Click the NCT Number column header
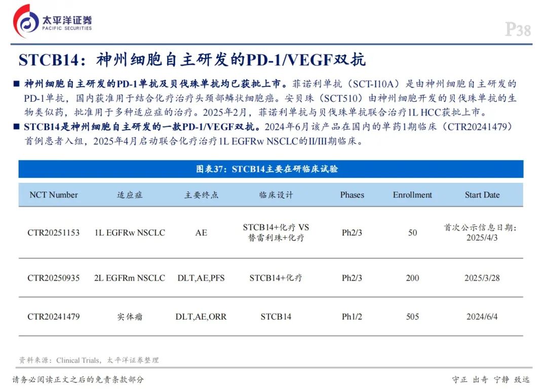Viewport: 547px width, 392px height. pos(54,195)
